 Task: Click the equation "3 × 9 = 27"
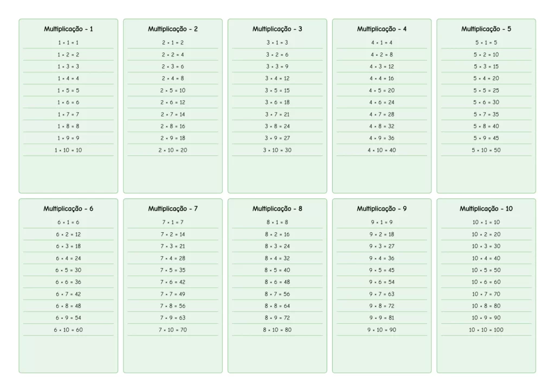(277, 138)
